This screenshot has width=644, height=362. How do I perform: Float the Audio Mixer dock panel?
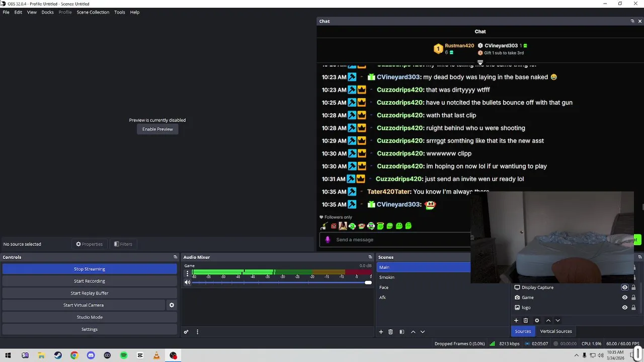tap(370, 257)
